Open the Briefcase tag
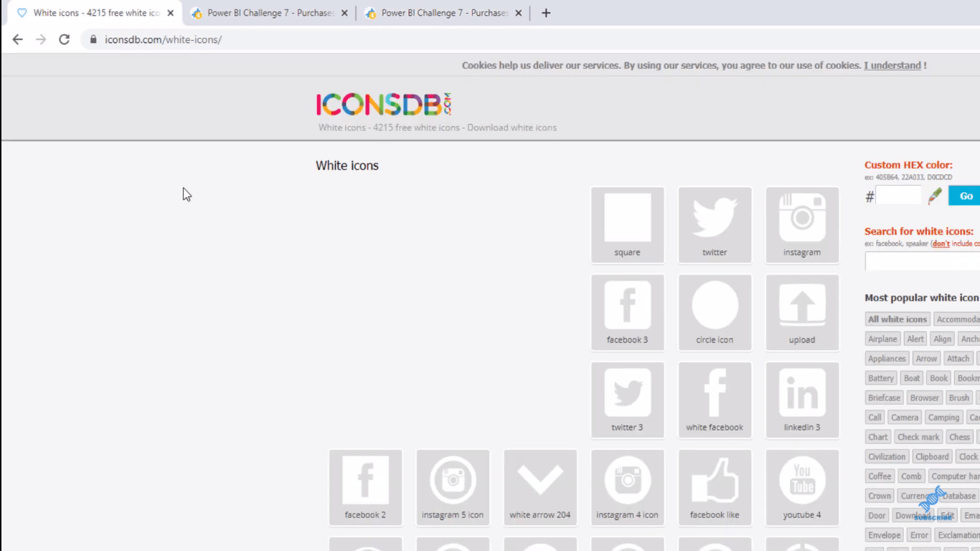Image resolution: width=980 pixels, height=551 pixels. 884,397
